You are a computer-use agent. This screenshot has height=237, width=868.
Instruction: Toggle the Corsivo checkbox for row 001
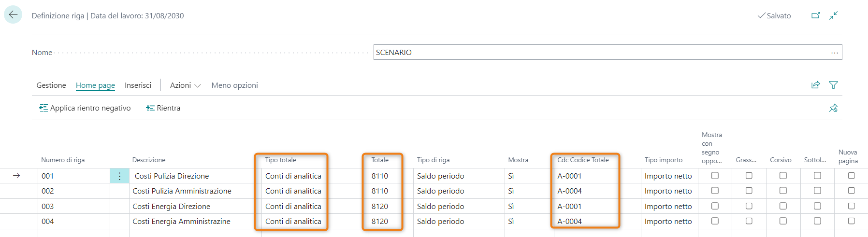click(783, 176)
